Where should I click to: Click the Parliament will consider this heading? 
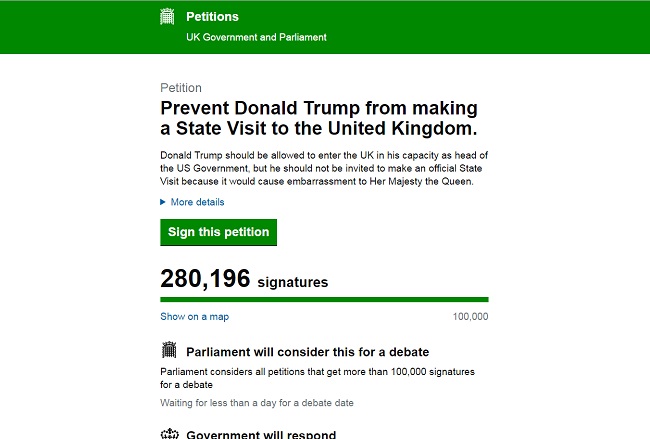[307, 352]
